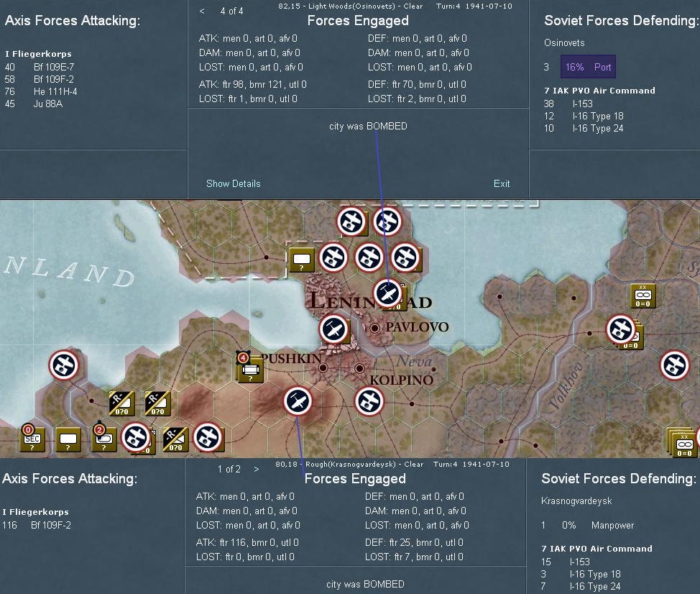Go to next report with '>' arrow
This screenshot has height=594, width=700.
click(x=257, y=469)
